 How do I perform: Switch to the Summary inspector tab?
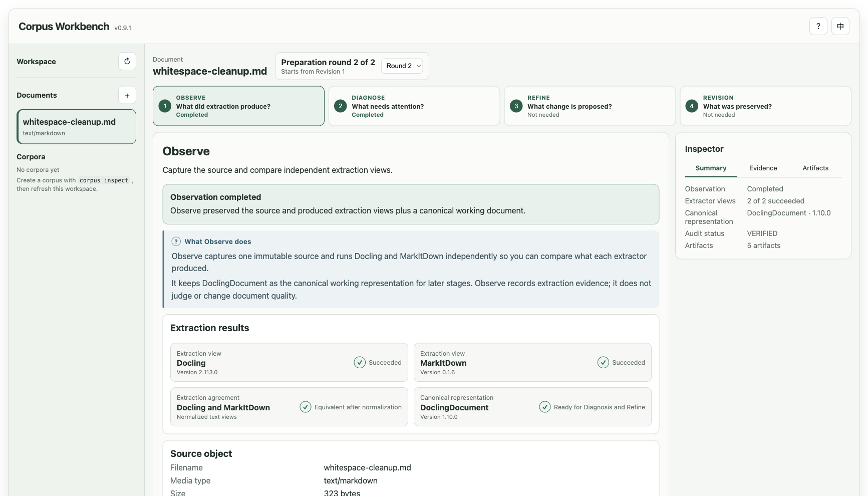(711, 168)
